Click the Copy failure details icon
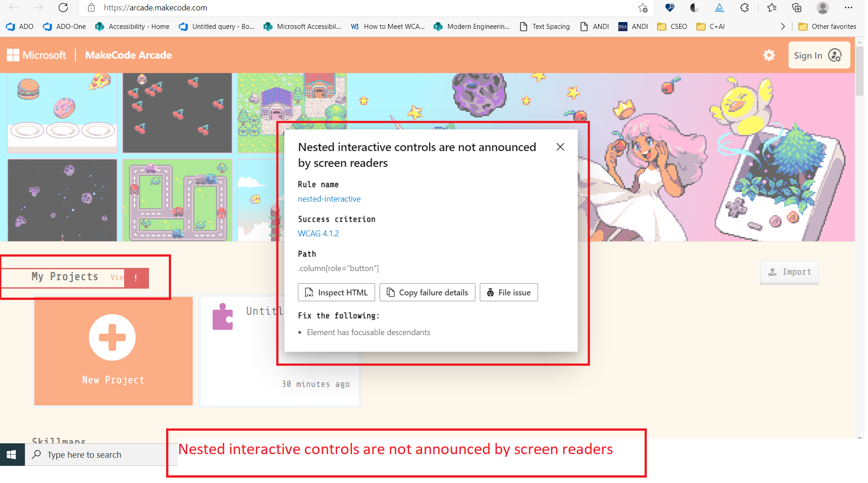 [390, 292]
